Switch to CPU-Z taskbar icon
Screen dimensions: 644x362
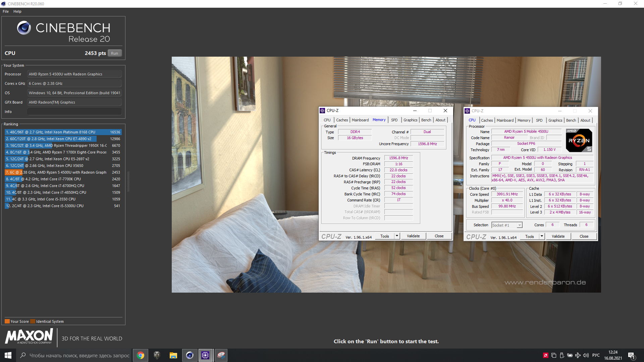pyautogui.click(x=206, y=355)
